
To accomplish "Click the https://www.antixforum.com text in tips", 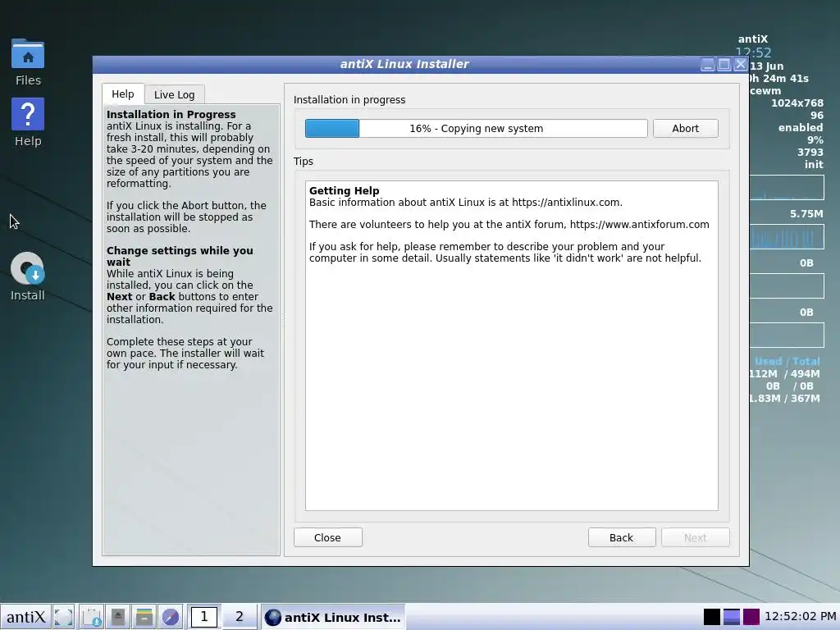I will click(x=639, y=225).
